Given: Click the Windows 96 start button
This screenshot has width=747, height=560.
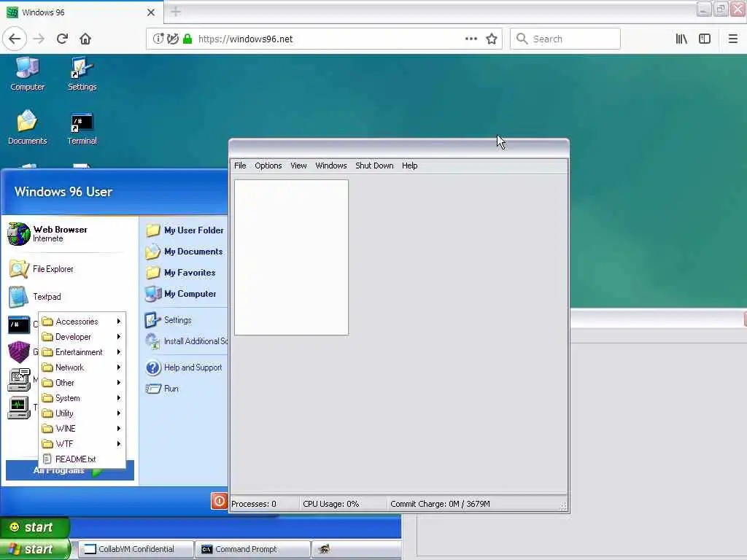Looking at the screenshot, I should (35, 527).
